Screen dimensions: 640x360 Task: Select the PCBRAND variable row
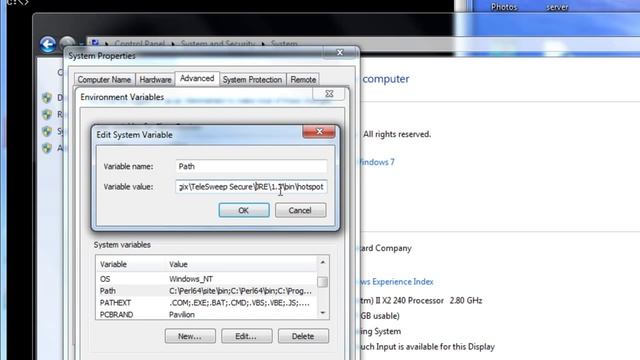coord(206,314)
